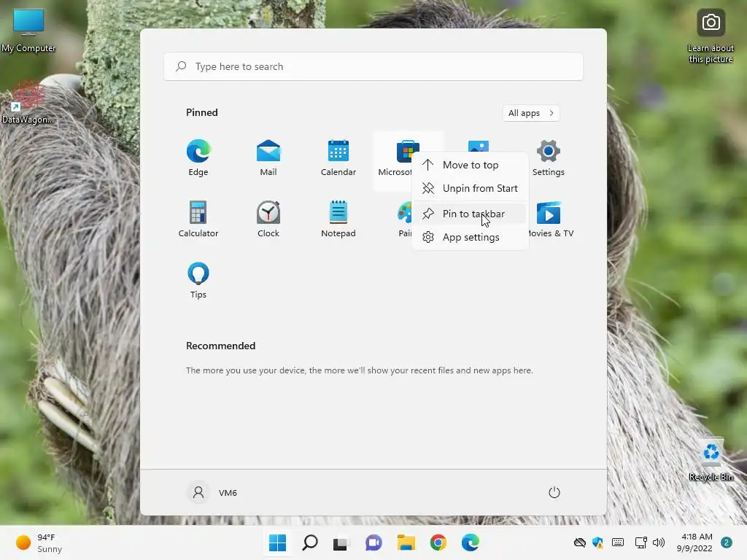Launch the Paint app
The width and height of the screenshot is (747, 560).
404,219
